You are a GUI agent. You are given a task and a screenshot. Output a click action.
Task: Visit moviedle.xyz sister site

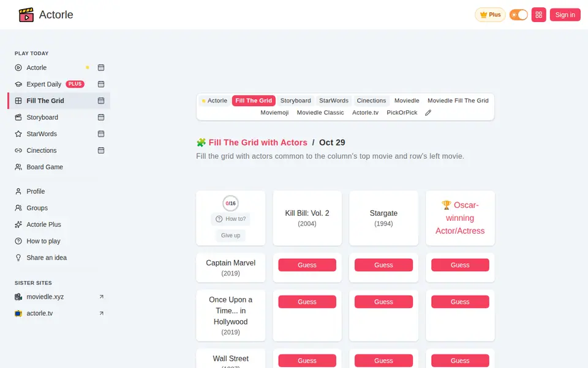45,297
